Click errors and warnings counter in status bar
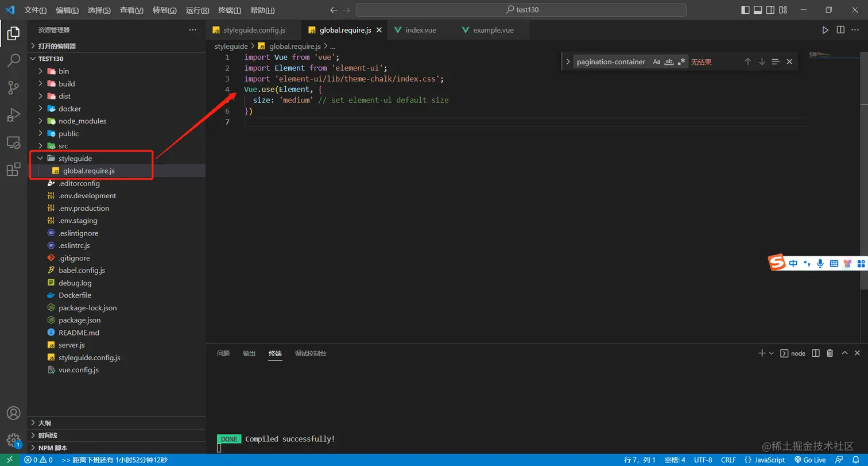Screen dimensions: 868x466 click(x=38, y=460)
